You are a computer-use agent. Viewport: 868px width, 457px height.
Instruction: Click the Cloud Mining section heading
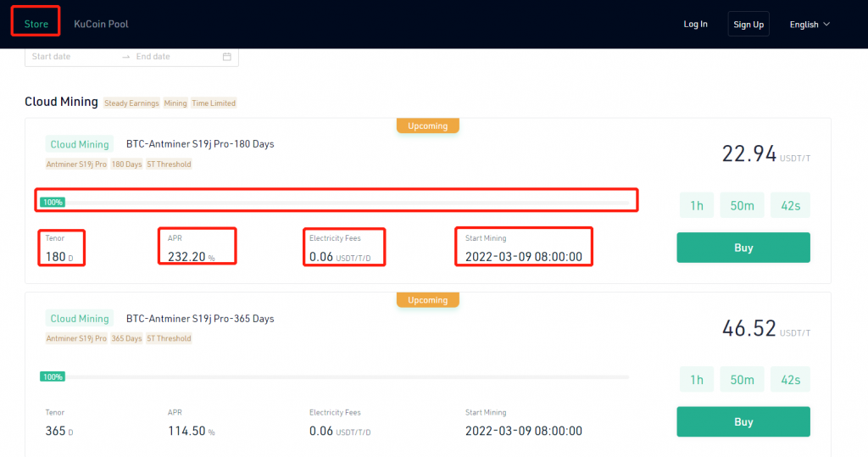point(61,102)
